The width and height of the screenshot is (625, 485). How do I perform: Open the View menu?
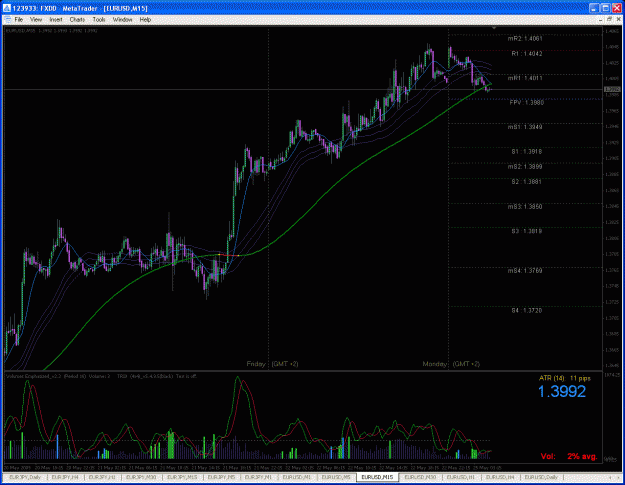pos(35,20)
